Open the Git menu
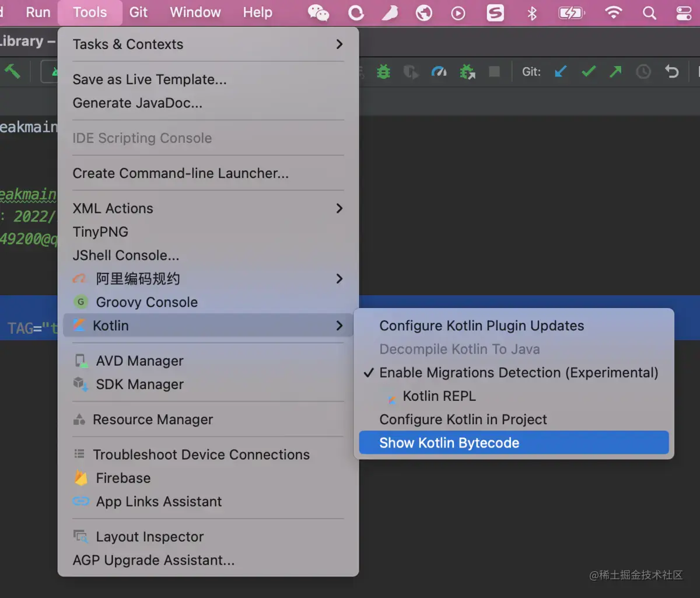This screenshot has height=598, width=700. tap(138, 12)
